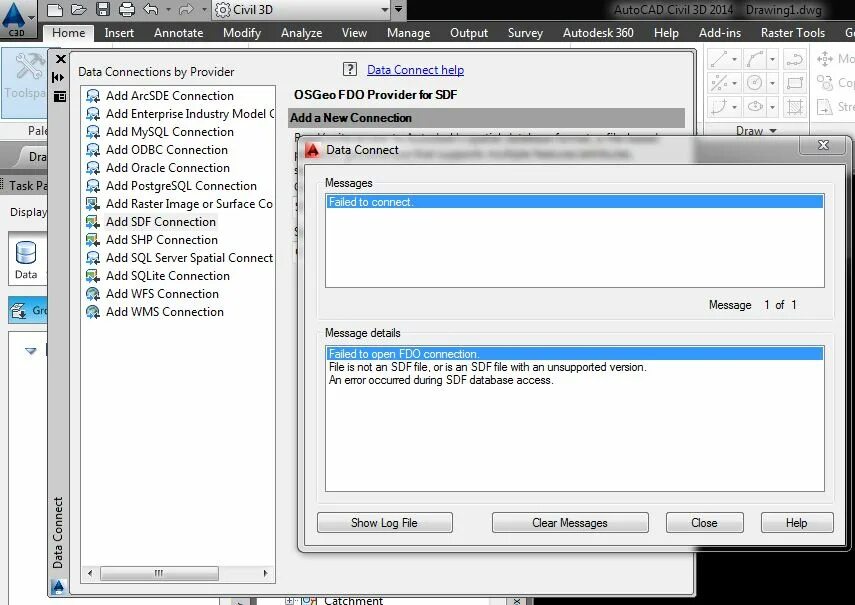The height and width of the screenshot is (605, 855).
Task: Open the Data Connect help link
Action: 415,70
